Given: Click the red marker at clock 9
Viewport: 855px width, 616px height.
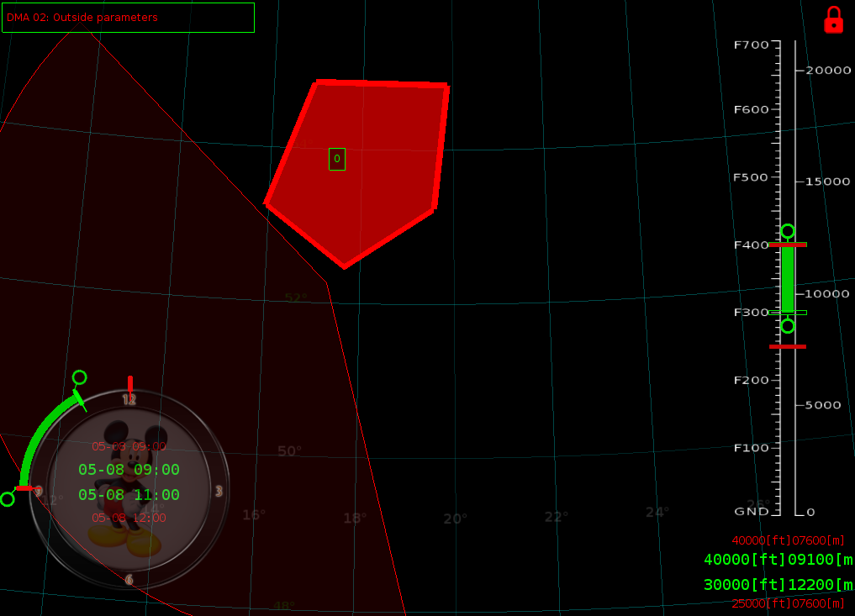Looking at the screenshot, I should 24,488.
